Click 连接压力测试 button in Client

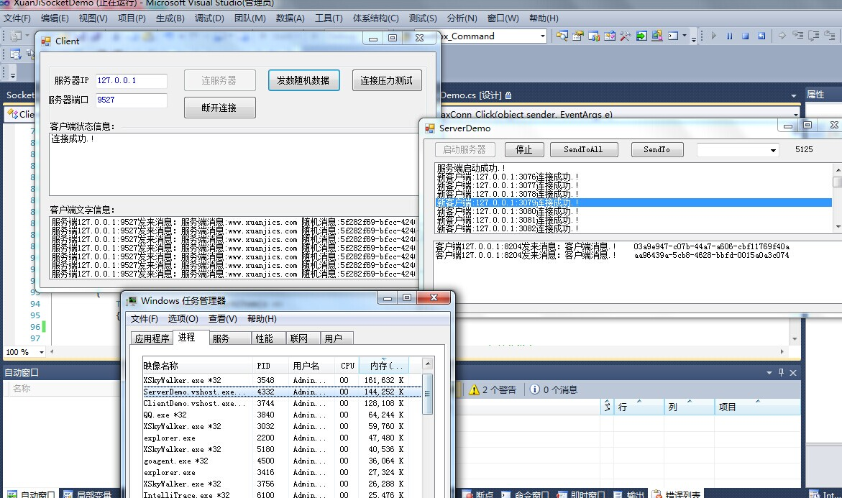point(387,81)
